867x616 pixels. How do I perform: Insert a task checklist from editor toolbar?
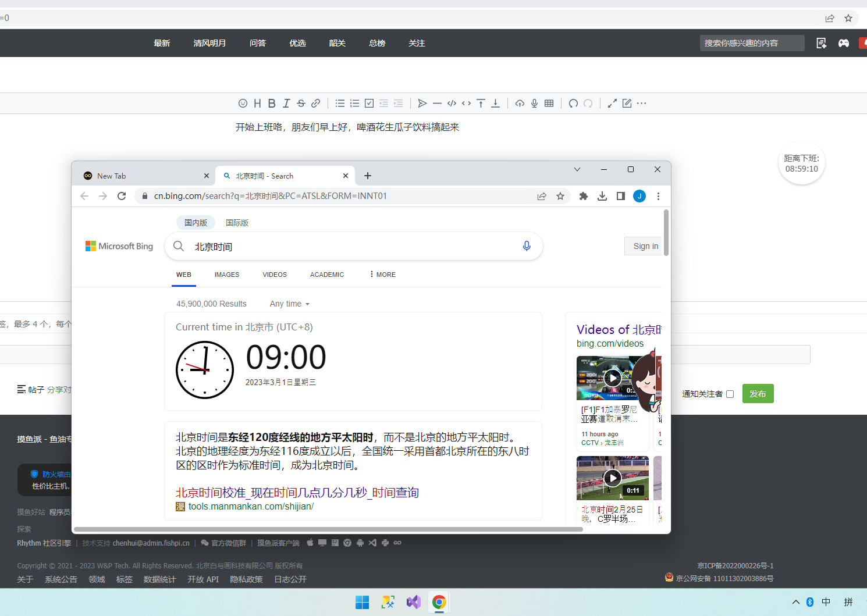pyautogui.click(x=369, y=104)
